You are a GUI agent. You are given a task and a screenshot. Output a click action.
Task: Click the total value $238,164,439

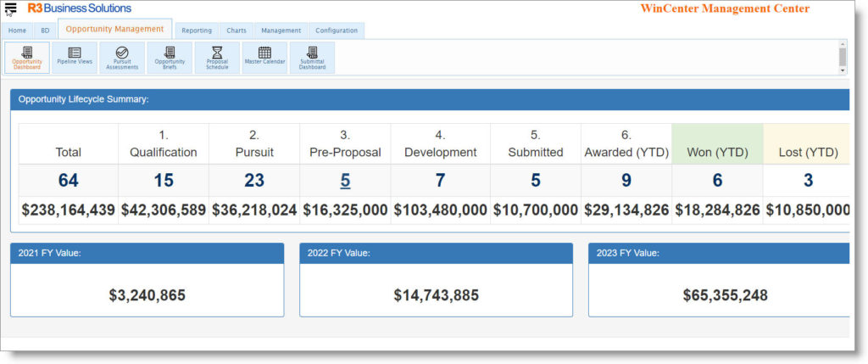(69, 210)
